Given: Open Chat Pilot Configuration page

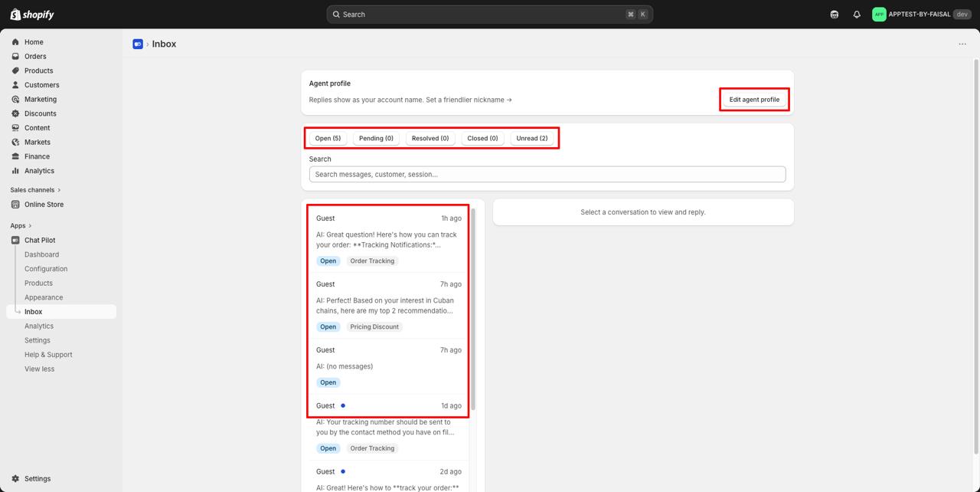Looking at the screenshot, I should click(46, 269).
